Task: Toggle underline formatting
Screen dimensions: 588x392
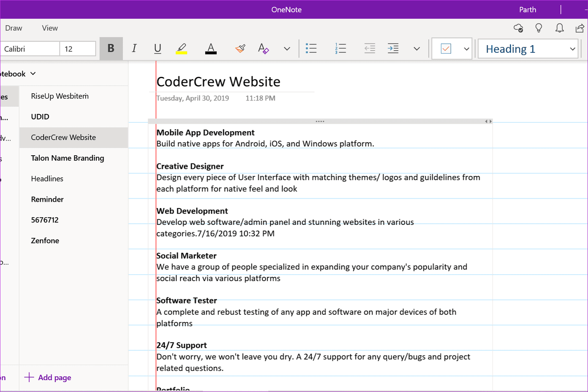Action: [x=158, y=49]
